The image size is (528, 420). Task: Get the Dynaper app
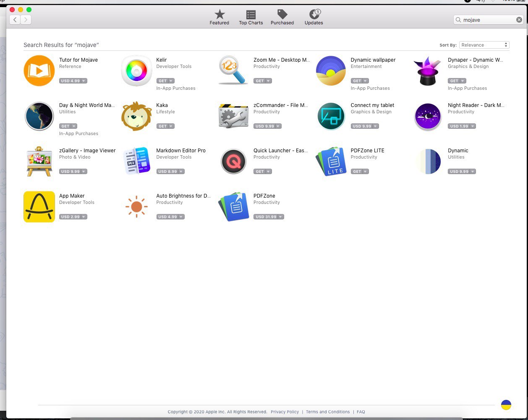click(x=457, y=81)
